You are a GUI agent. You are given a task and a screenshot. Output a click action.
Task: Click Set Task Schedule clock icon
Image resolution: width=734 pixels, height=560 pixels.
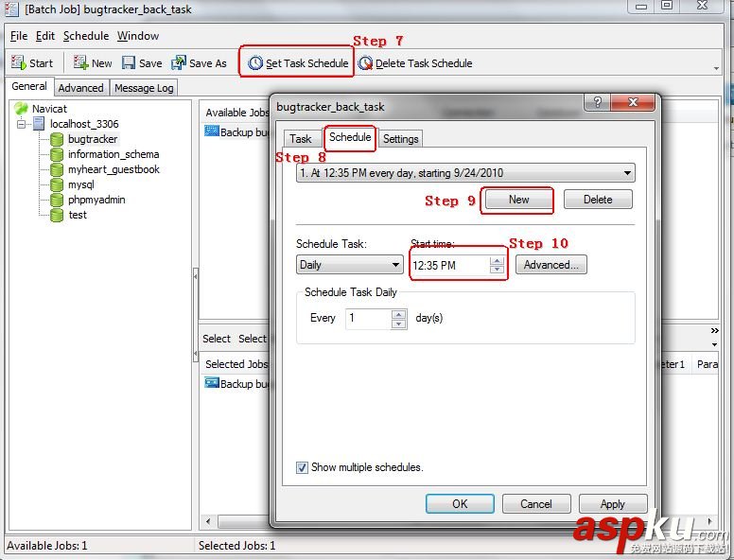[x=255, y=62]
